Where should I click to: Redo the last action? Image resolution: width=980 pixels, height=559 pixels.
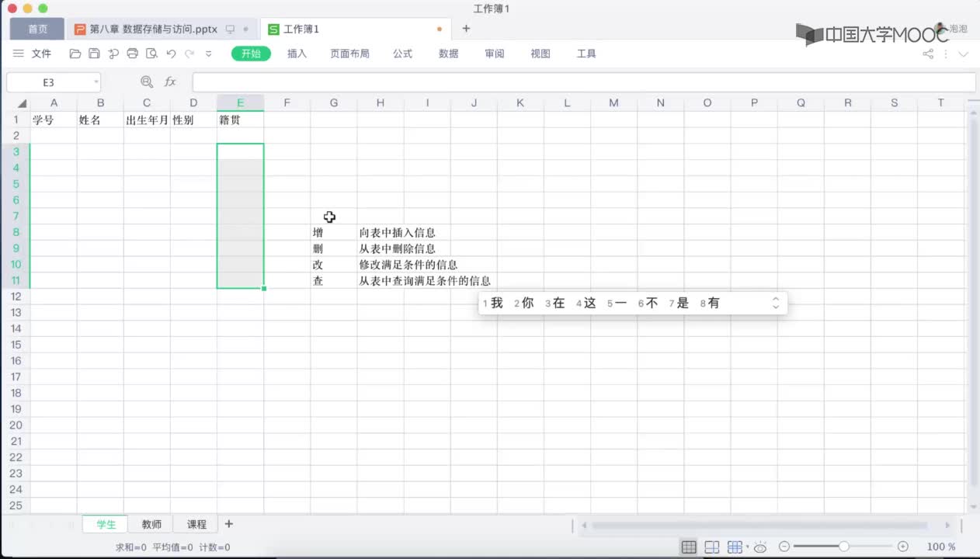tap(189, 54)
